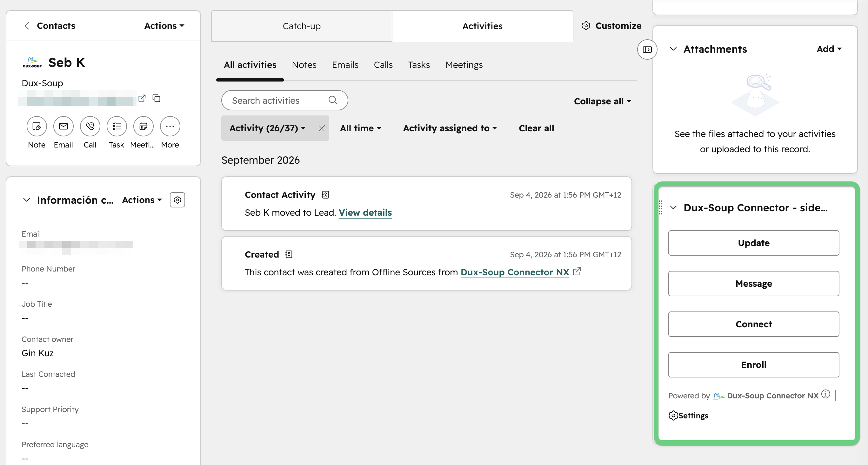Image resolution: width=868 pixels, height=465 pixels.
Task: Click the Enroll button
Action: click(753, 365)
